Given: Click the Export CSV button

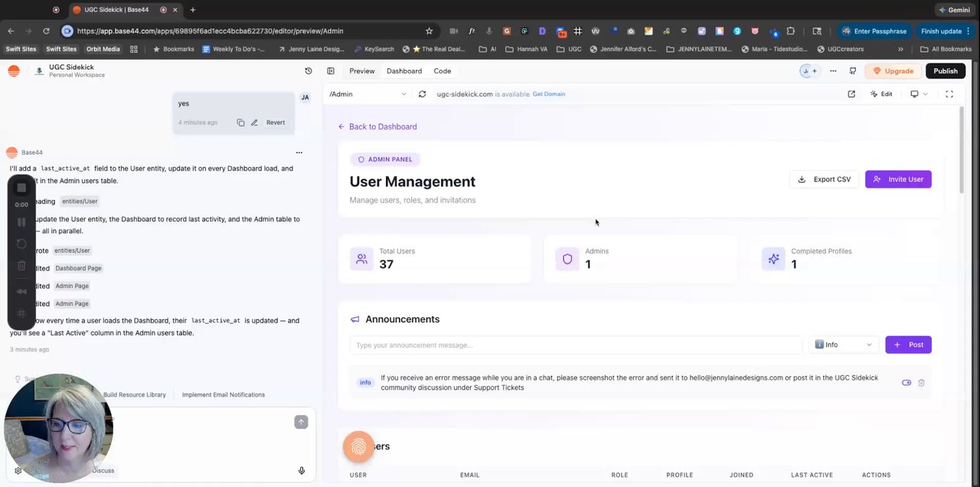Looking at the screenshot, I should 825,179.
